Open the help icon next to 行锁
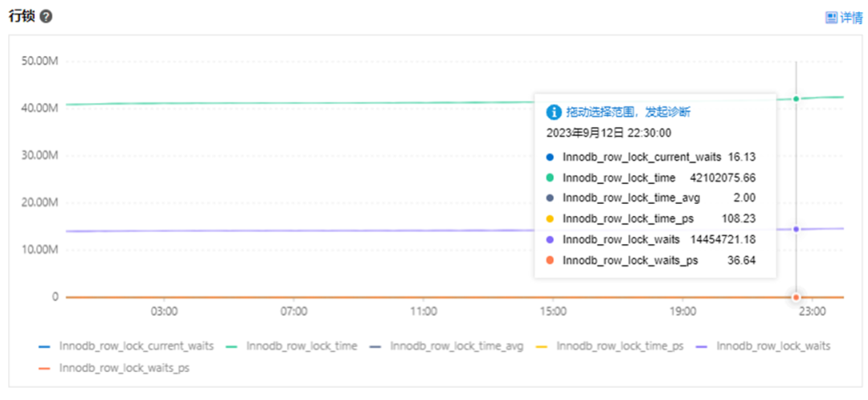 point(47,17)
